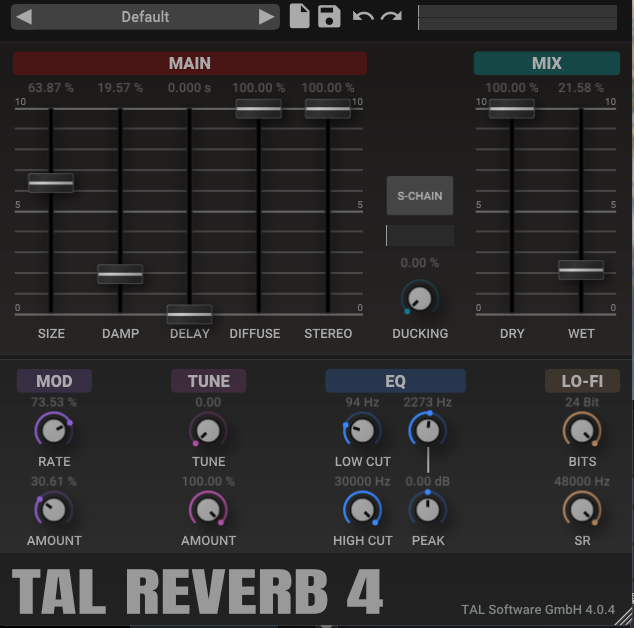Click the SIZE fader handle
The image size is (634, 628).
tap(51, 183)
